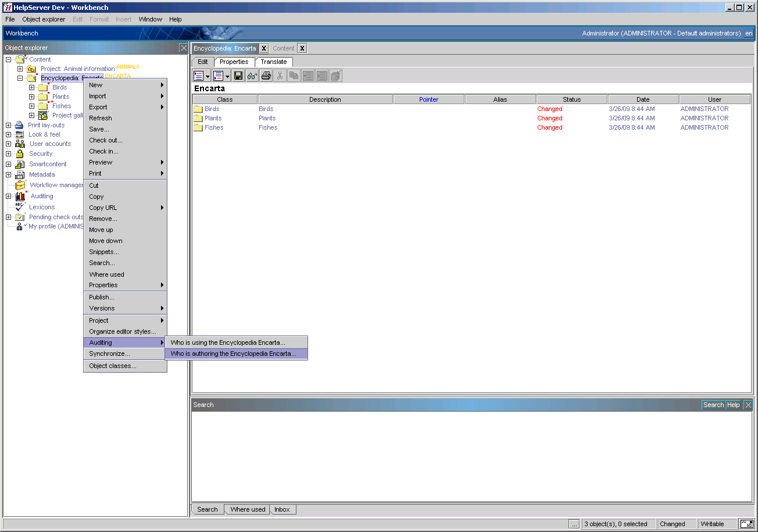Switch to the Translate tab
The width and height of the screenshot is (758, 532).
coord(273,62)
